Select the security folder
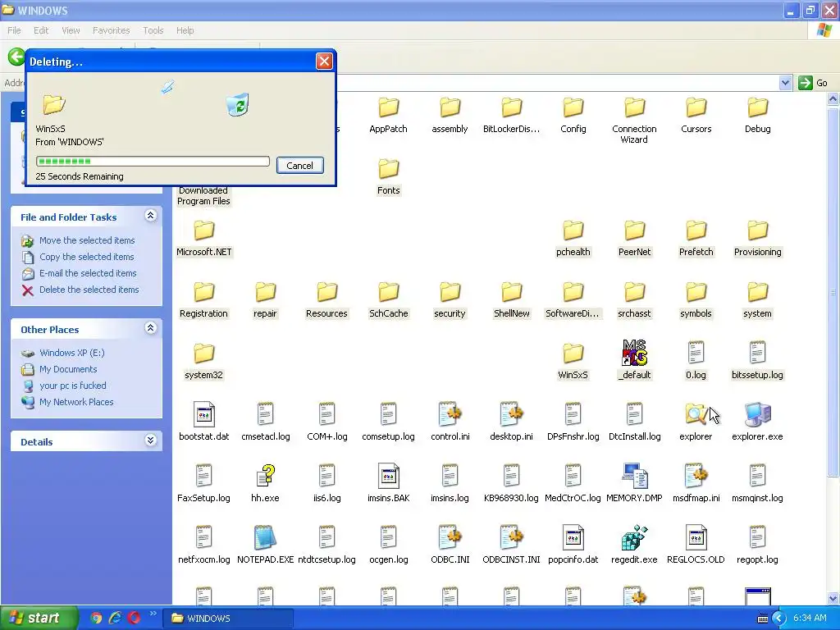 (x=450, y=299)
